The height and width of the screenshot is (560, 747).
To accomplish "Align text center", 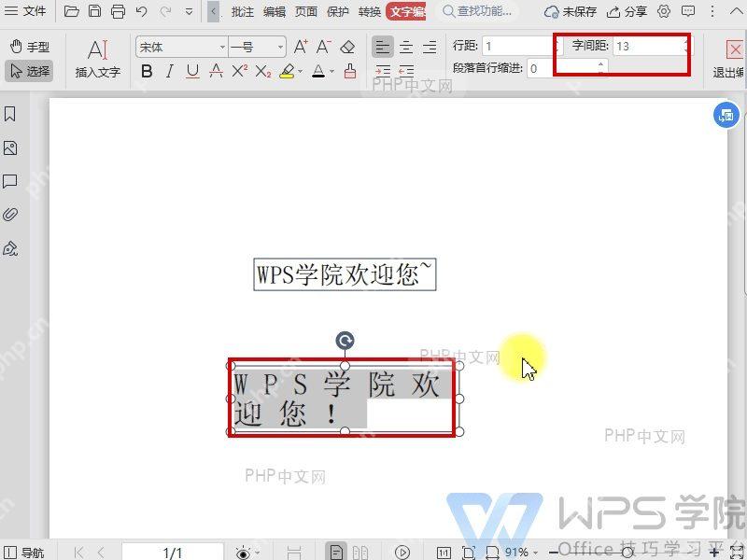I will pyautogui.click(x=406, y=47).
